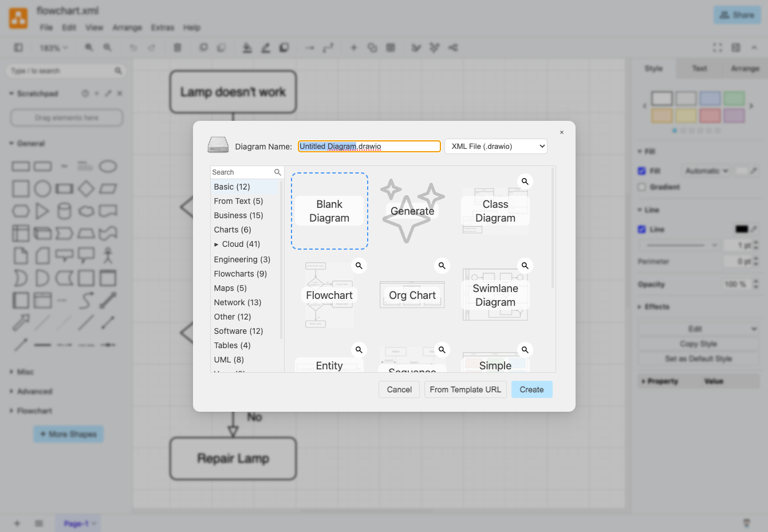
Task: Click the search icon in the template search box
Action: pos(278,172)
